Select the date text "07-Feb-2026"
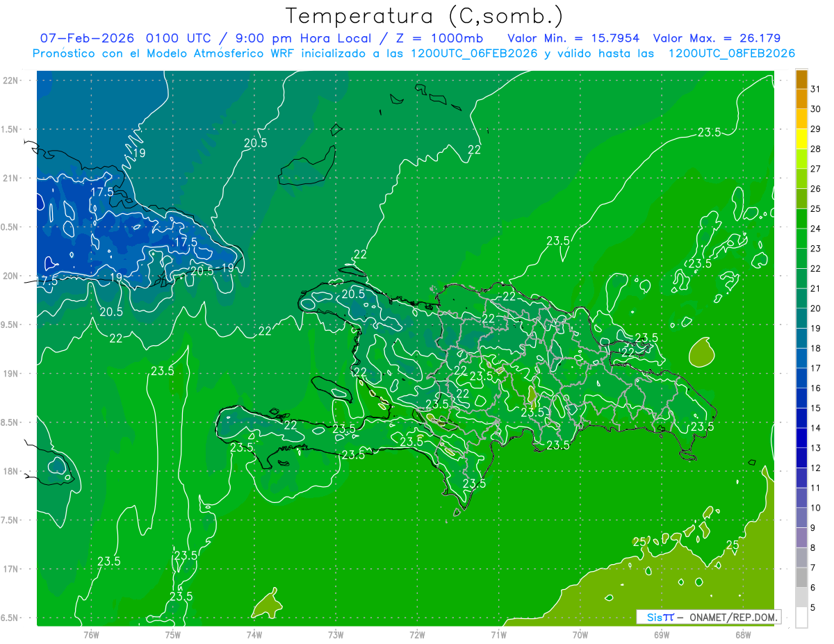834x644 pixels. 87,38
